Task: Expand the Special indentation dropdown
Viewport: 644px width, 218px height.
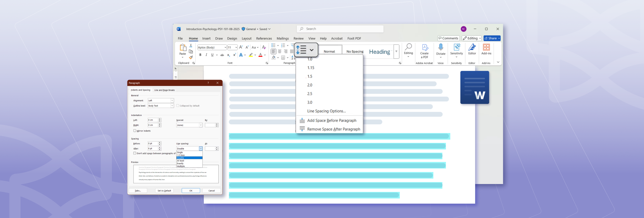Action: [x=201, y=125]
